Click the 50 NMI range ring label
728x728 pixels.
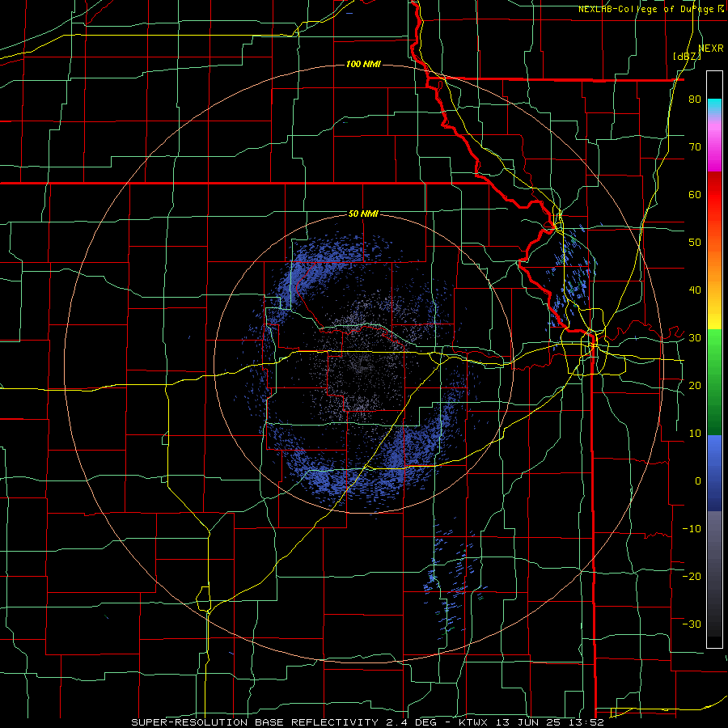tap(363, 214)
